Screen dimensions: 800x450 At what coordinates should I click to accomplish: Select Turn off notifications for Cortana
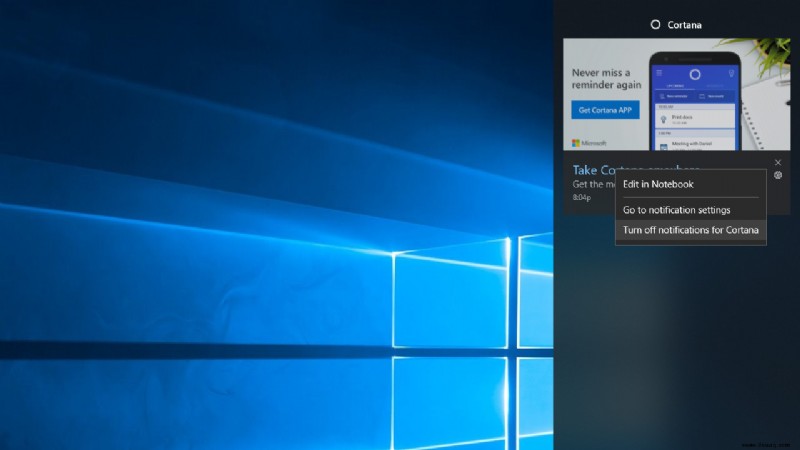click(x=690, y=230)
